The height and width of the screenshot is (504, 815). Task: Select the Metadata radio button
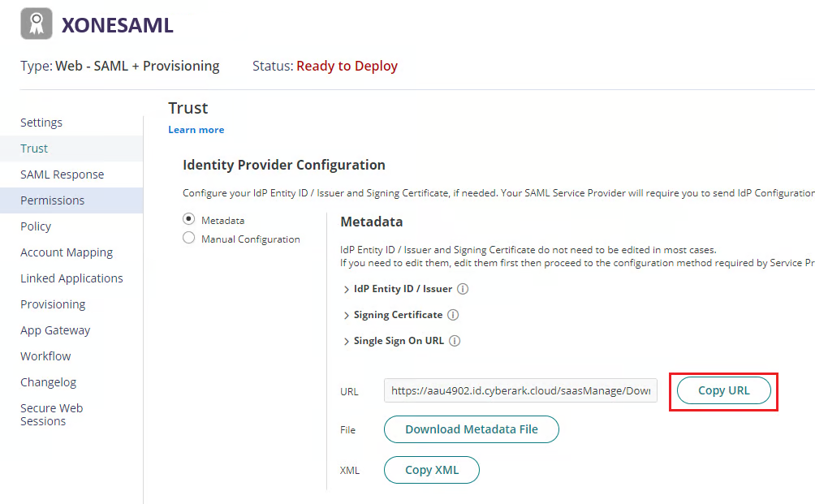click(x=189, y=219)
